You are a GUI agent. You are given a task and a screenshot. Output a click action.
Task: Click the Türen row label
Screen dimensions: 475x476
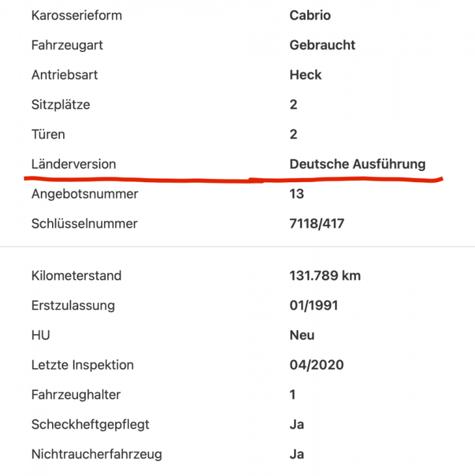tap(48, 134)
